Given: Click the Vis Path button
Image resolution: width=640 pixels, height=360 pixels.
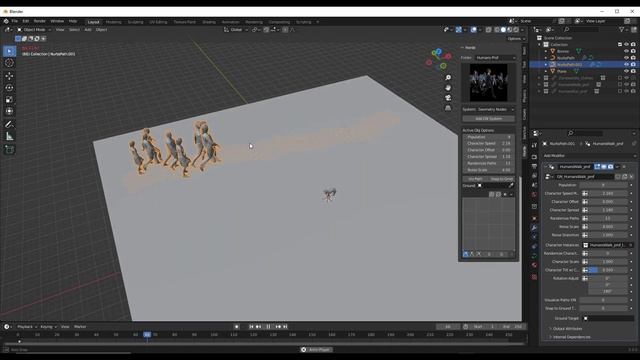Looking at the screenshot, I should (475, 179).
